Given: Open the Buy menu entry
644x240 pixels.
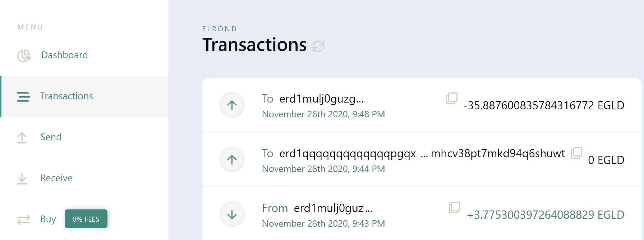Looking at the screenshot, I should 48,219.
